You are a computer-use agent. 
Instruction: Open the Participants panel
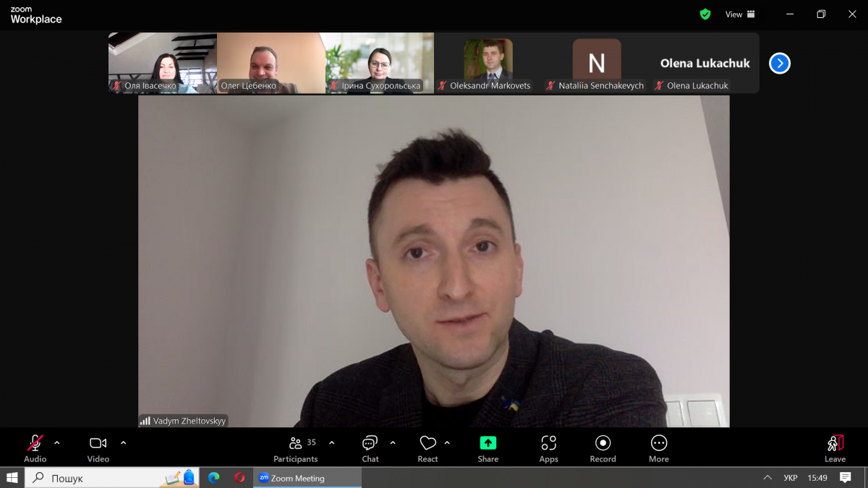295,448
